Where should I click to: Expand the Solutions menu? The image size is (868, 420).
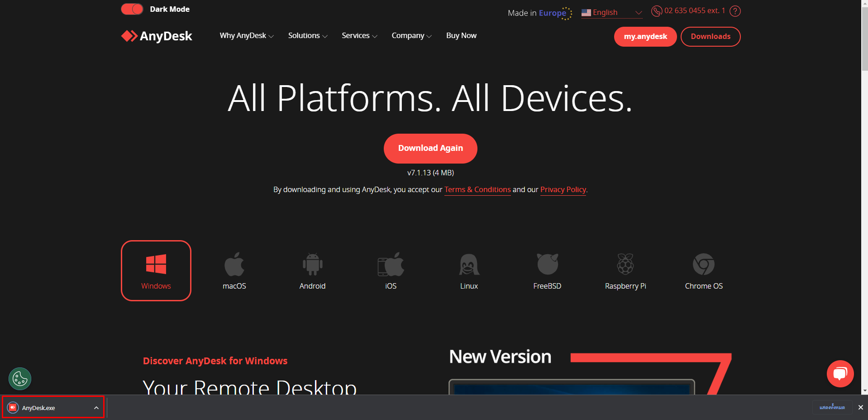coord(308,35)
